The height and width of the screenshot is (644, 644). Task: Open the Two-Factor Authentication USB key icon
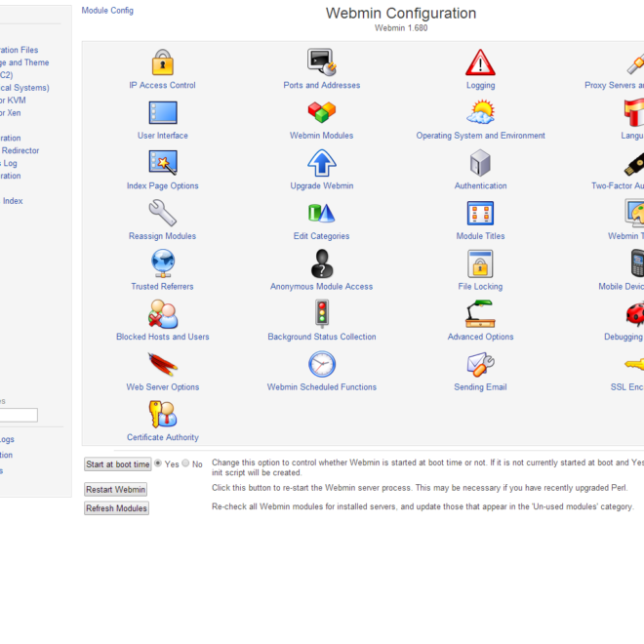634,164
